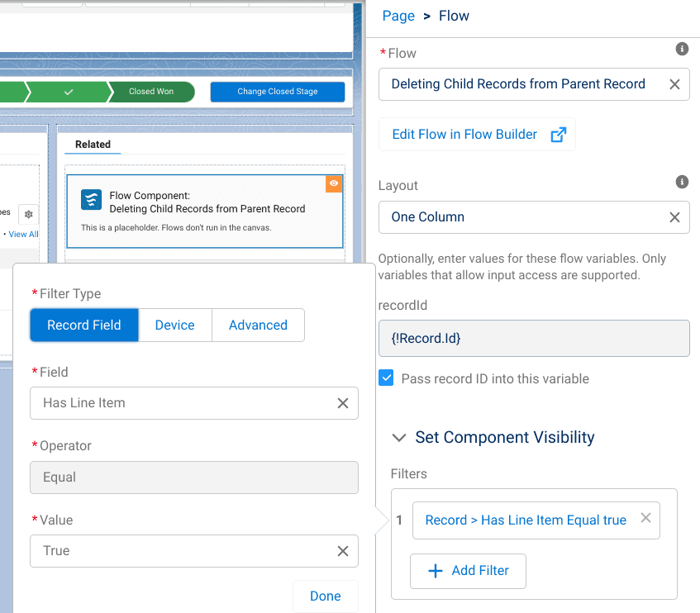Clear the True value selection
Viewport: 700px width, 613px height.
[x=343, y=551]
